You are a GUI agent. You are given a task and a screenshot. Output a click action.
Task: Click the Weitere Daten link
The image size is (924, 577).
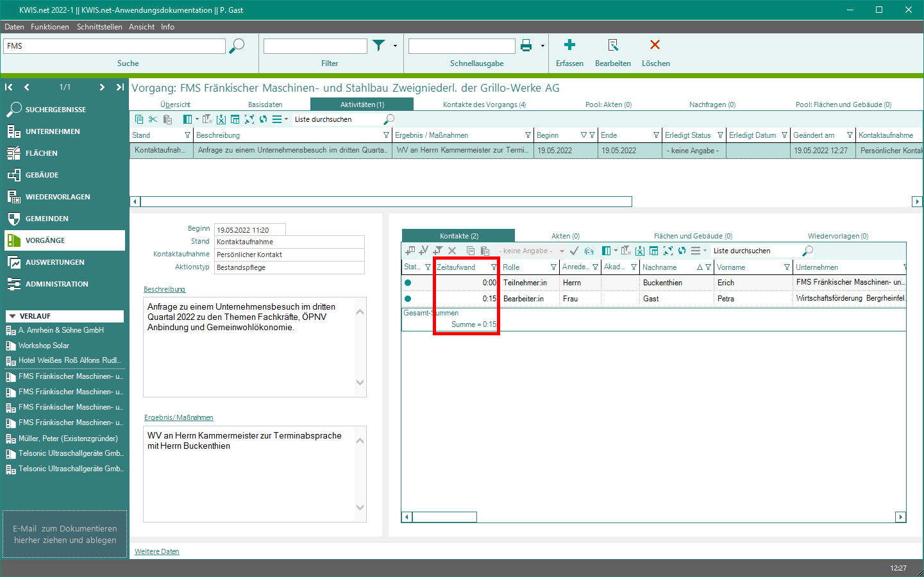(157, 551)
